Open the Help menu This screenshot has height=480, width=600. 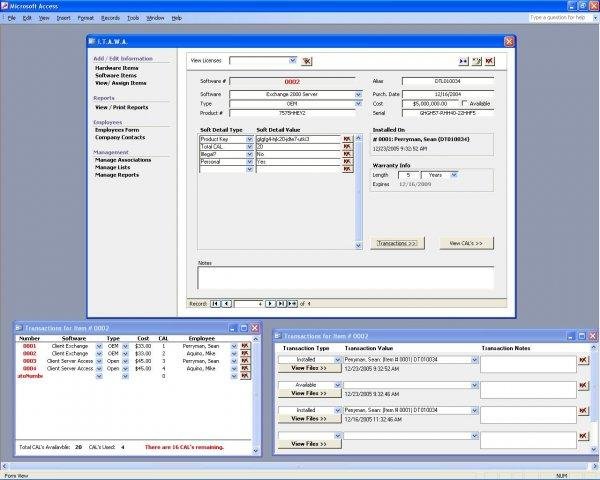click(x=176, y=18)
